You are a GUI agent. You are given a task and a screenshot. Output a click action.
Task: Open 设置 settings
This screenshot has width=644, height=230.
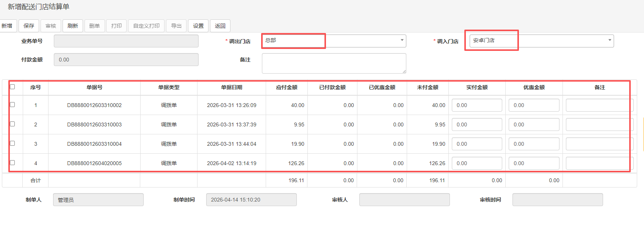(198, 26)
